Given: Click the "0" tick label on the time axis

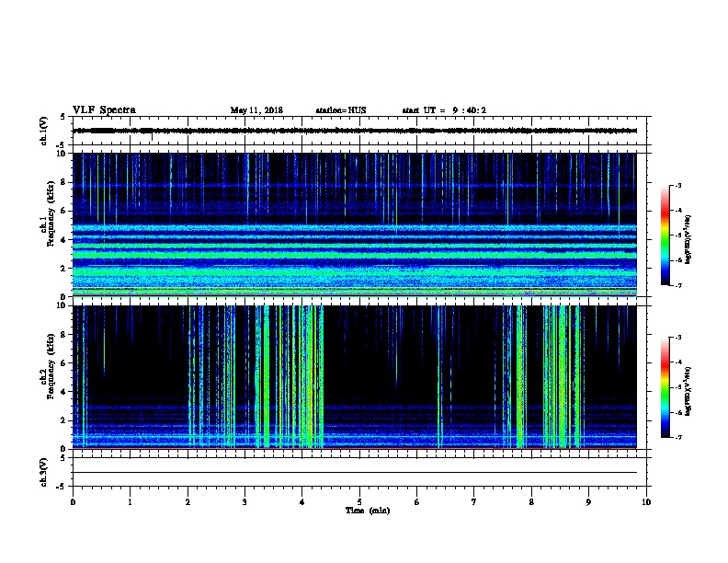Looking at the screenshot, I should point(73,501).
